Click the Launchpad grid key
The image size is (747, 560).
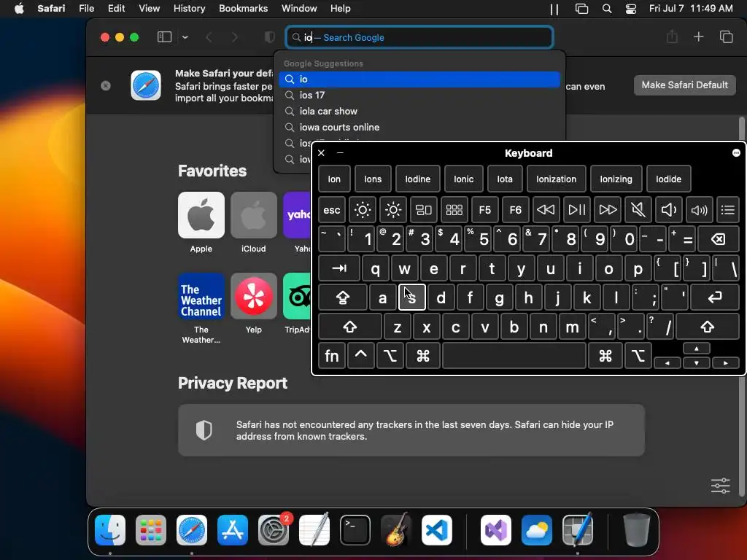click(x=454, y=210)
